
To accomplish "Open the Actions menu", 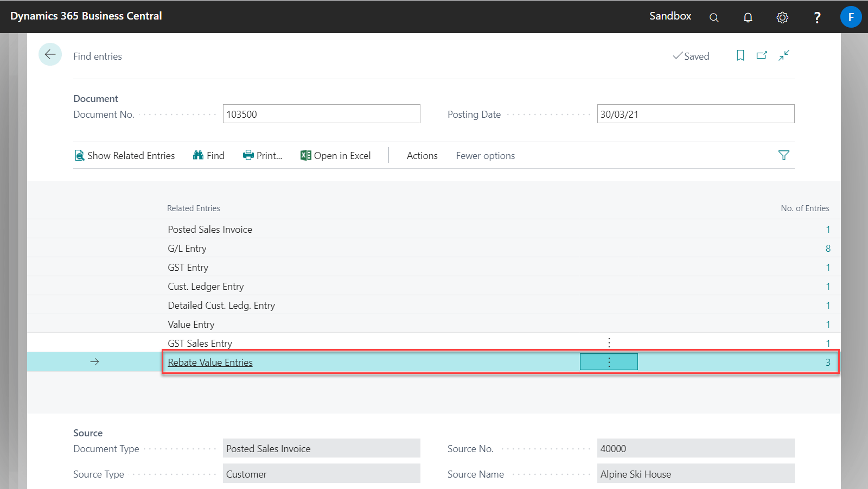I will [x=422, y=156].
